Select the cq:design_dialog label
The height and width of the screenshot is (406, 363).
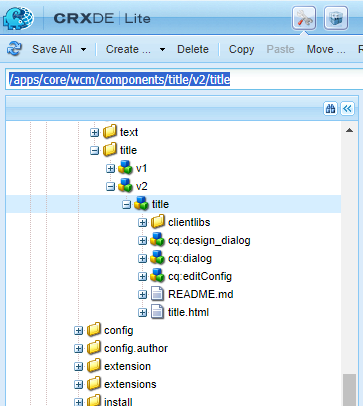click(x=209, y=240)
